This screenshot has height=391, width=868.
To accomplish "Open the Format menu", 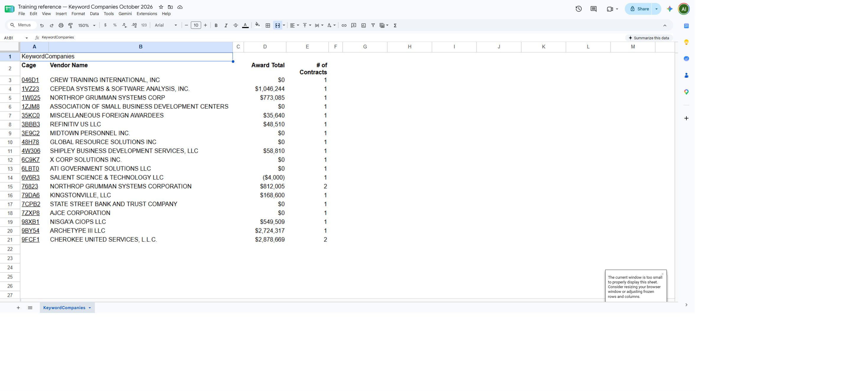I will [78, 14].
